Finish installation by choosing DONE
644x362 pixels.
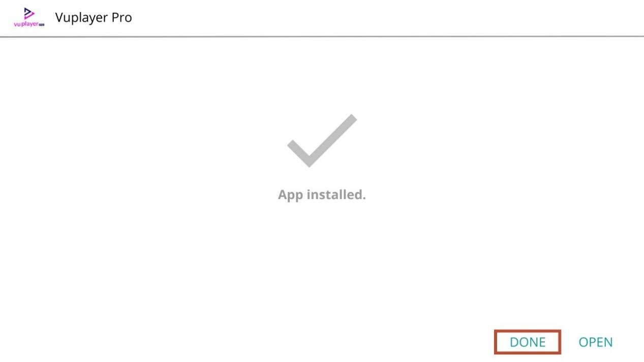pyautogui.click(x=528, y=342)
